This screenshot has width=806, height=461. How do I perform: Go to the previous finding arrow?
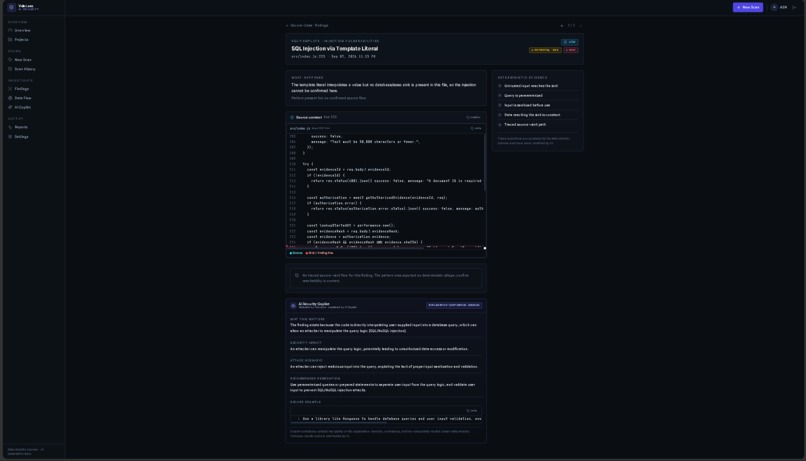tap(562, 25)
